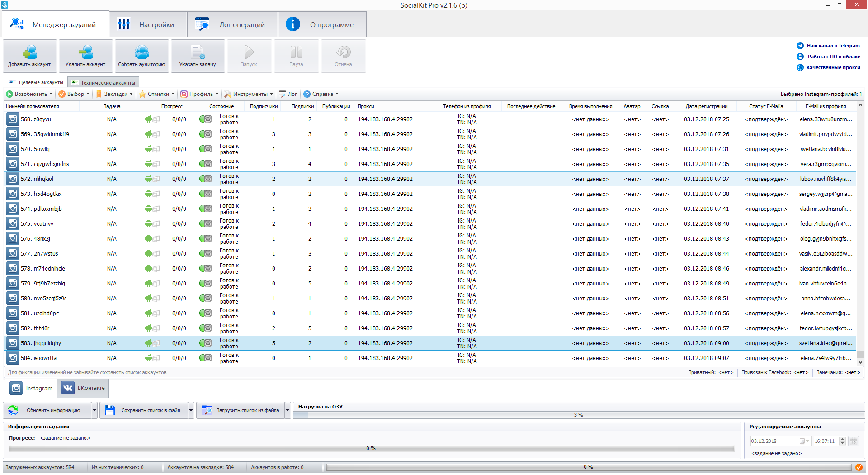868x475 pixels.
Task: Click the task Прогресс bar at 0 %
Action: (372, 448)
